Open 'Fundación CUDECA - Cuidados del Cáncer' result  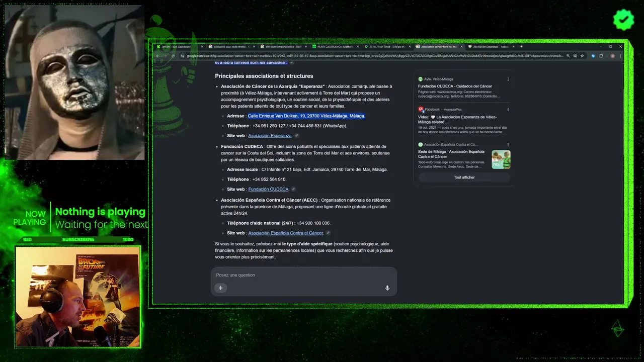pos(455,86)
